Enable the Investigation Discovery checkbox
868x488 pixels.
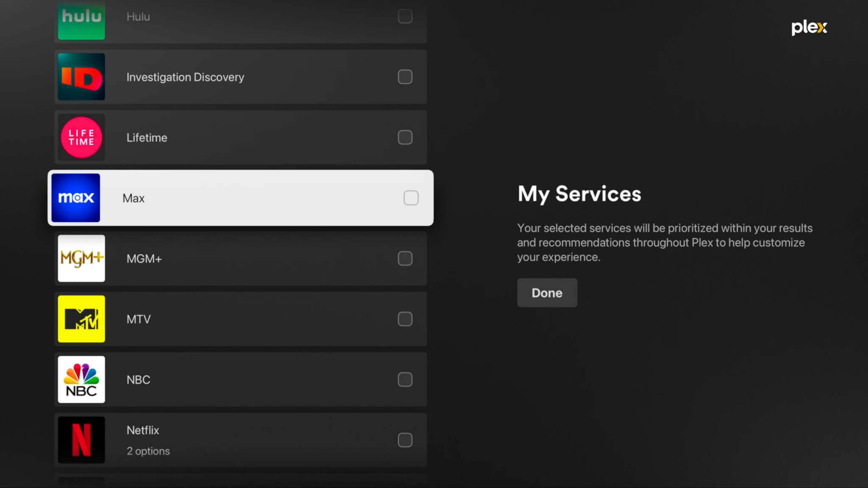click(x=405, y=77)
